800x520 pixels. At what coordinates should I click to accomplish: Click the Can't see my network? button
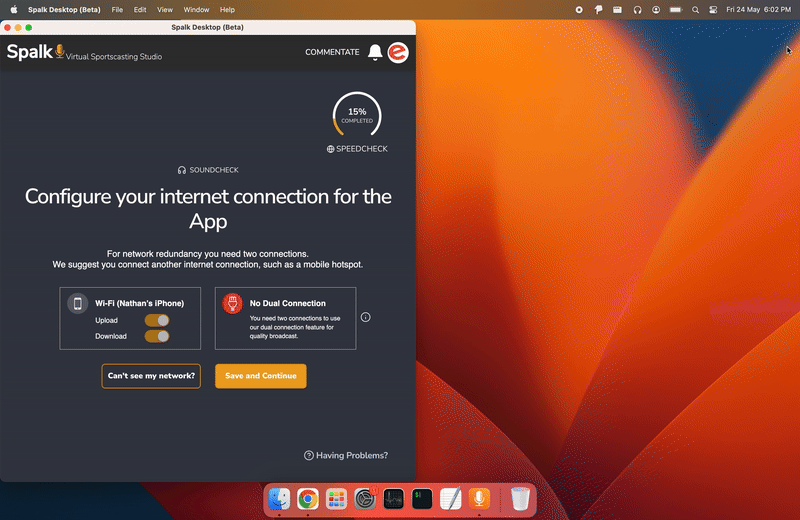(x=151, y=376)
